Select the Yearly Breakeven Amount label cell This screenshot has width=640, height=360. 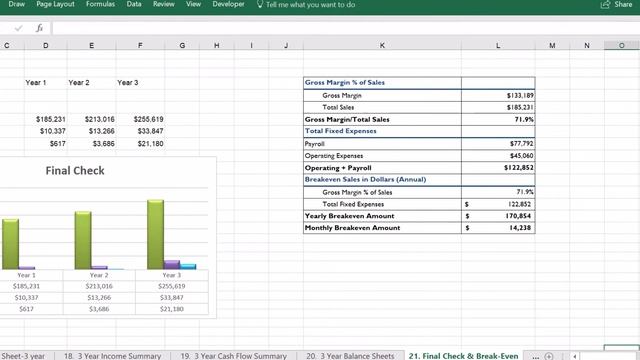(x=382, y=216)
